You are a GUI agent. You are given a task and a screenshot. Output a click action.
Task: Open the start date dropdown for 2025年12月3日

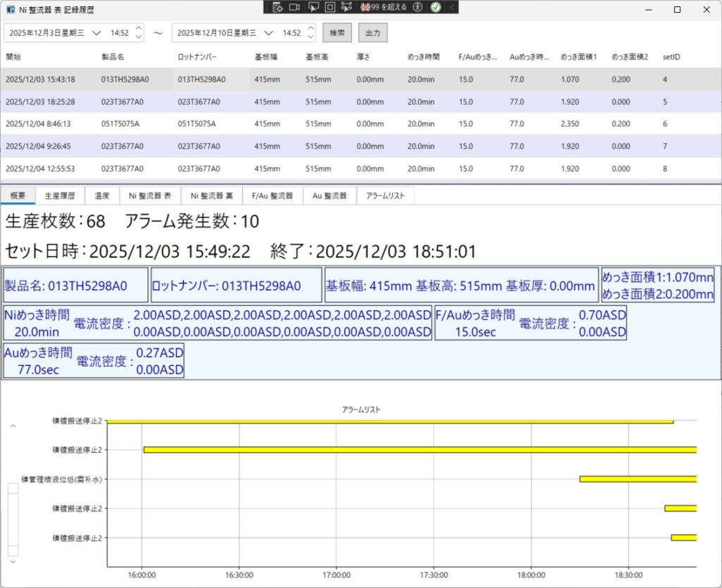tap(97, 33)
